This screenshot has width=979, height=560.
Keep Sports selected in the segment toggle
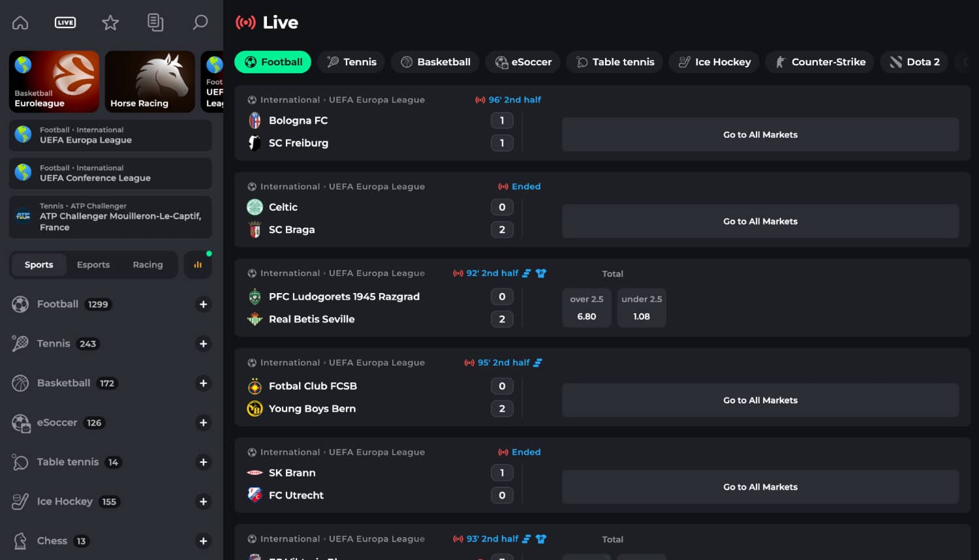(39, 264)
